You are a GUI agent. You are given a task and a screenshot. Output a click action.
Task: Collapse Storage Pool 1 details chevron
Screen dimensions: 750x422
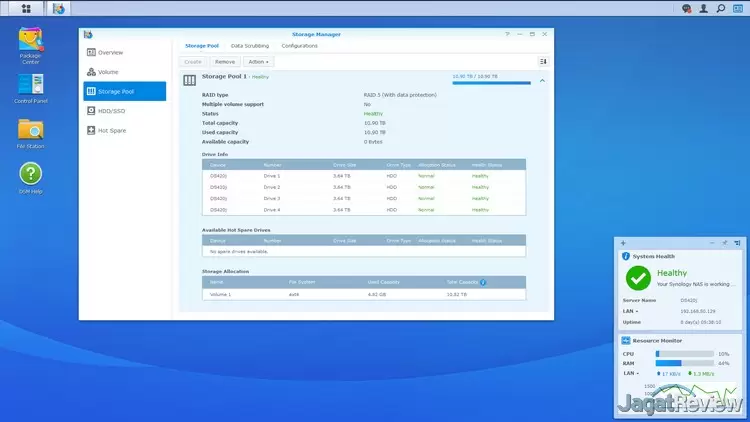point(542,80)
